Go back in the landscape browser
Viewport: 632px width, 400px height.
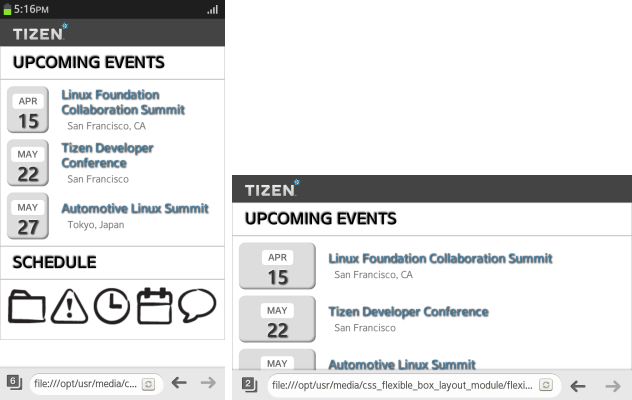[x=578, y=384]
